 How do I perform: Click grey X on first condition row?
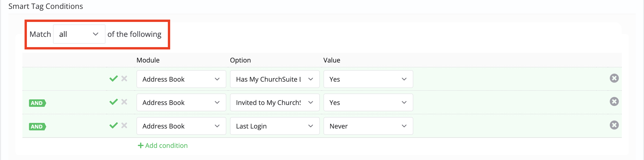[x=124, y=79]
